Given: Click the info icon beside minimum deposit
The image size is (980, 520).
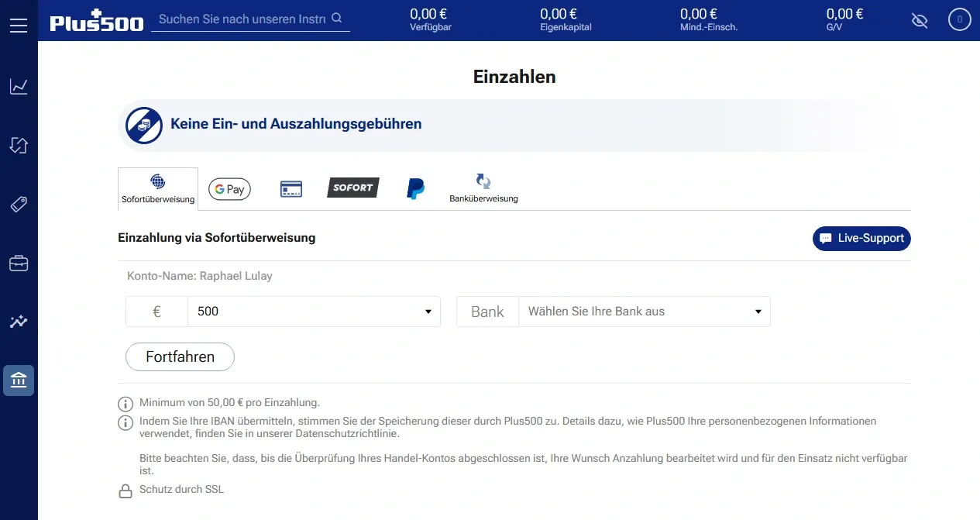Looking at the screenshot, I should point(125,404).
